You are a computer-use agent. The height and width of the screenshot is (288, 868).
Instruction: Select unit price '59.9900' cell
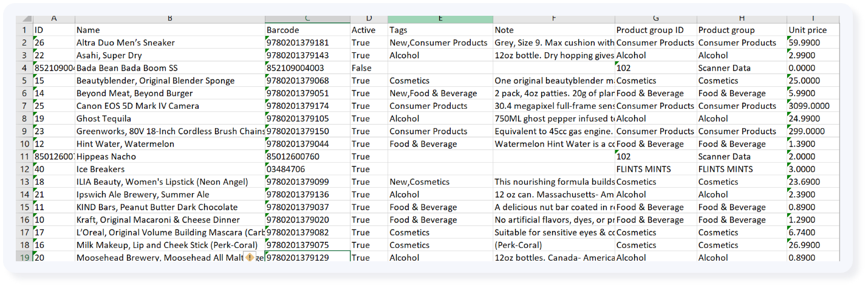tap(813, 43)
